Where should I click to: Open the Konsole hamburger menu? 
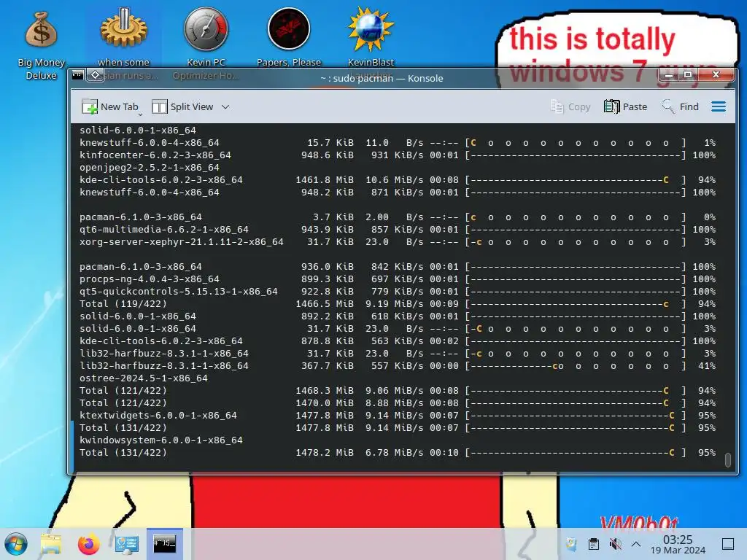(719, 106)
